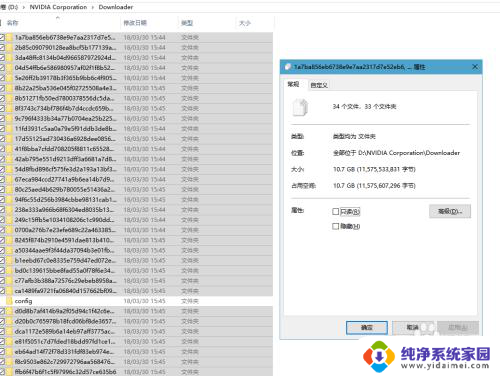500x376 pixels.
Task: Click properties dialog title bar text
Action: click(x=359, y=67)
